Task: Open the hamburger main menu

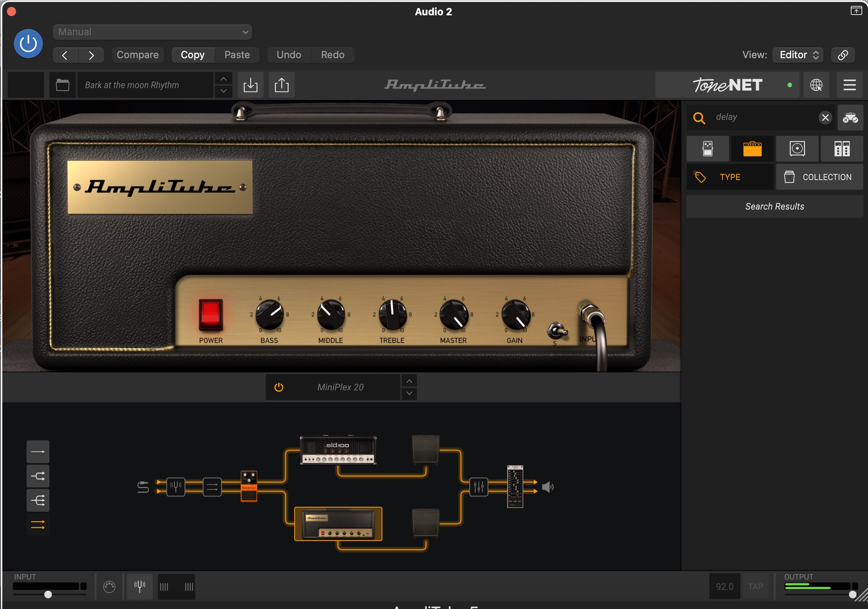Action: pyautogui.click(x=850, y=85)
